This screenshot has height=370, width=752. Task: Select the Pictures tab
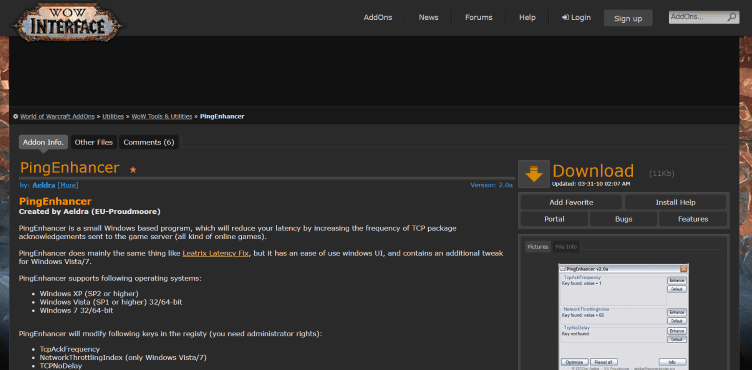[x=538, y=247]
